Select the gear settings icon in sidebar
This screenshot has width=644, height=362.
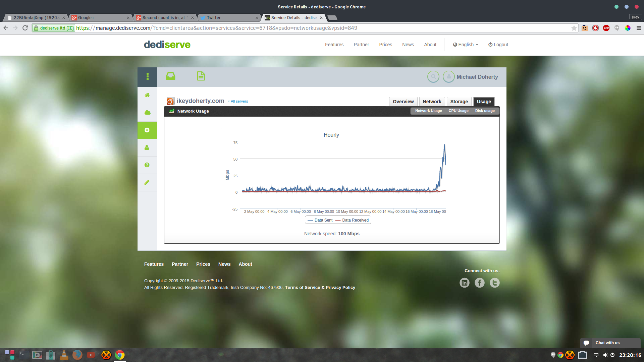(x=147, y=130)
